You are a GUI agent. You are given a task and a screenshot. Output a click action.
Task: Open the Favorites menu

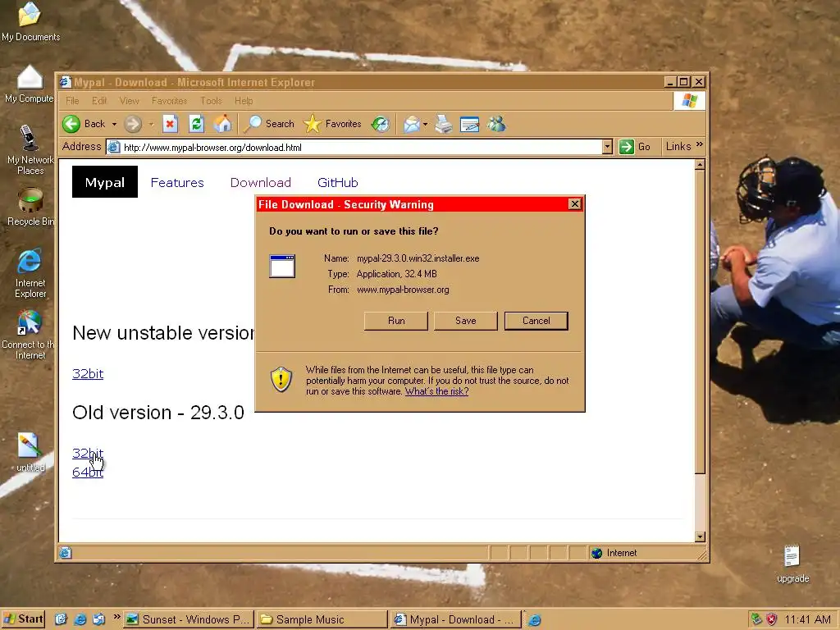pyautogui.click(x=169, y=101)
